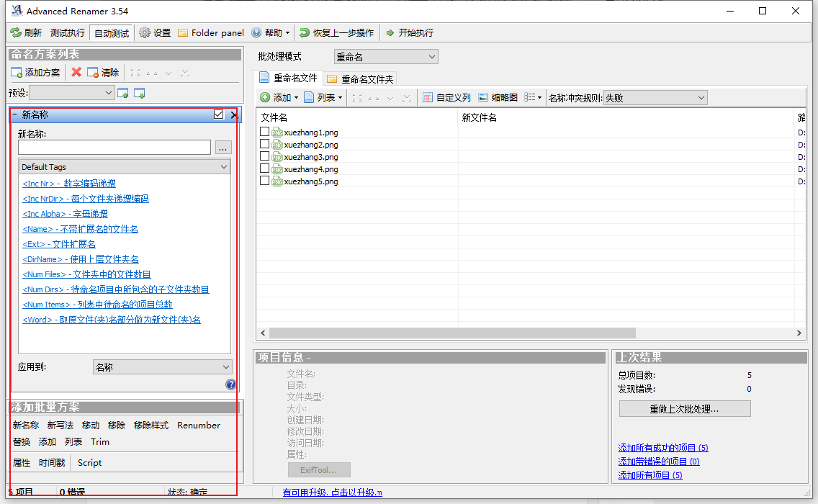Close the 新名称 method panel
This screenshot has width=818, height=504.
click(x=234, y=114)
